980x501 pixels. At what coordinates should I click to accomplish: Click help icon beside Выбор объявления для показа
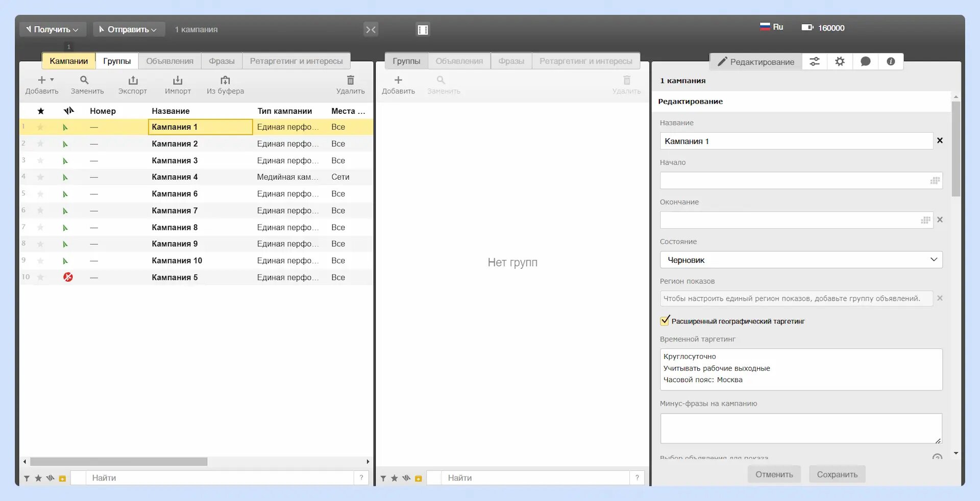tap(937, 457)
